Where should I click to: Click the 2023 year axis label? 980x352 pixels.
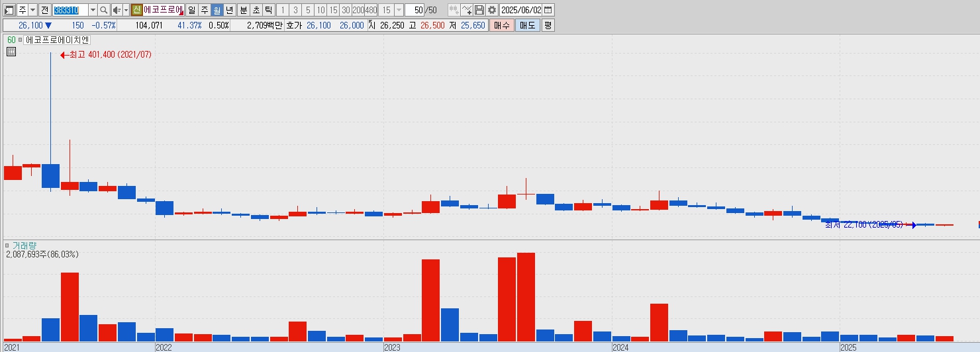click(x=392, y=347)
